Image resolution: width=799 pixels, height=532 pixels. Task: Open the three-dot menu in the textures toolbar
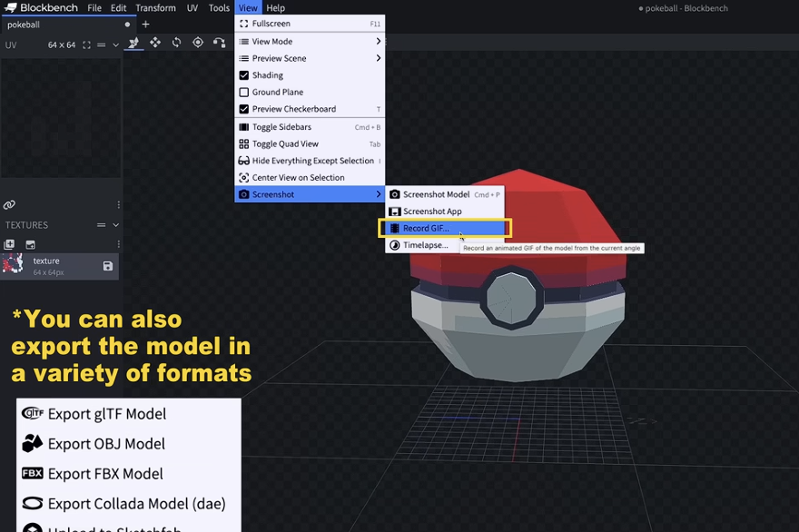tap(118, 244)
